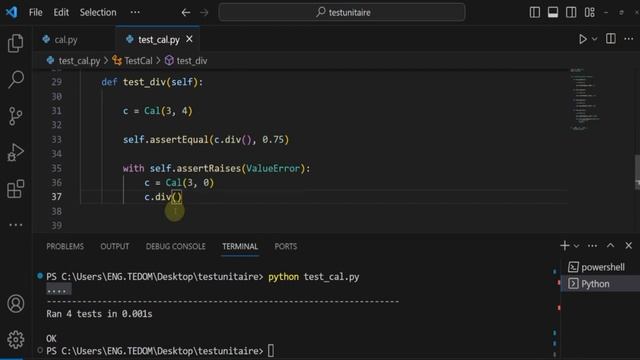Click the testunitaire command center search box
Viewport: 640px width, 360px height.
click(x=342, y=12)
